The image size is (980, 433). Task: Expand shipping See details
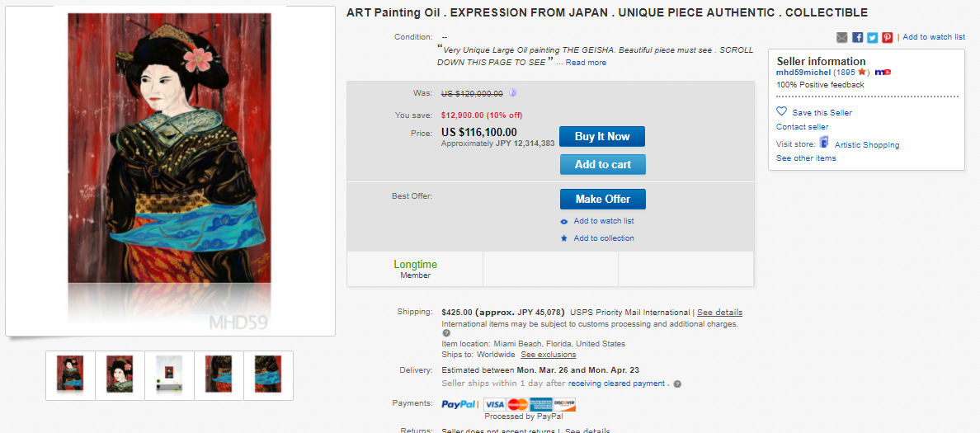[719, 313]
